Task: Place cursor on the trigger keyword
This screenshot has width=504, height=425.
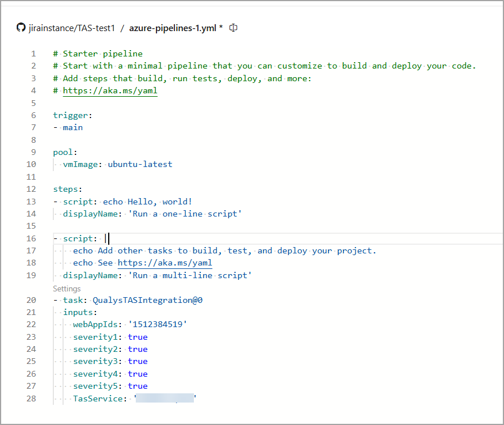Action: tap(68, 115)
